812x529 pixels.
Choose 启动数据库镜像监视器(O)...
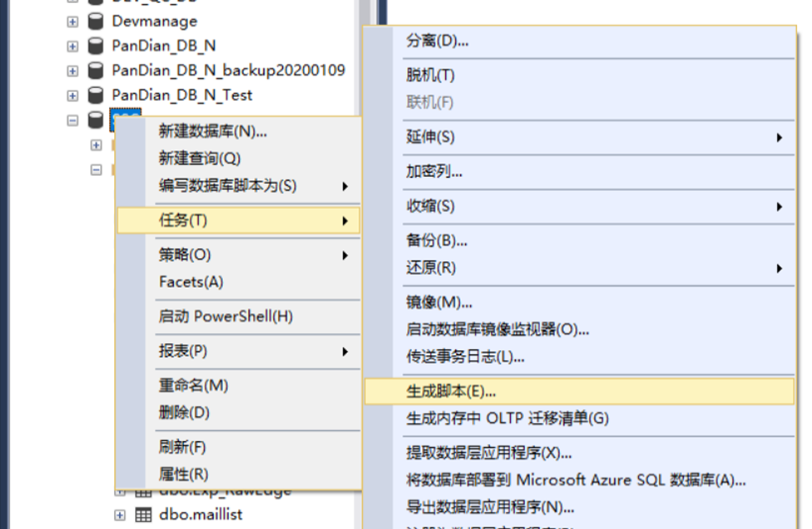point(579,329)
